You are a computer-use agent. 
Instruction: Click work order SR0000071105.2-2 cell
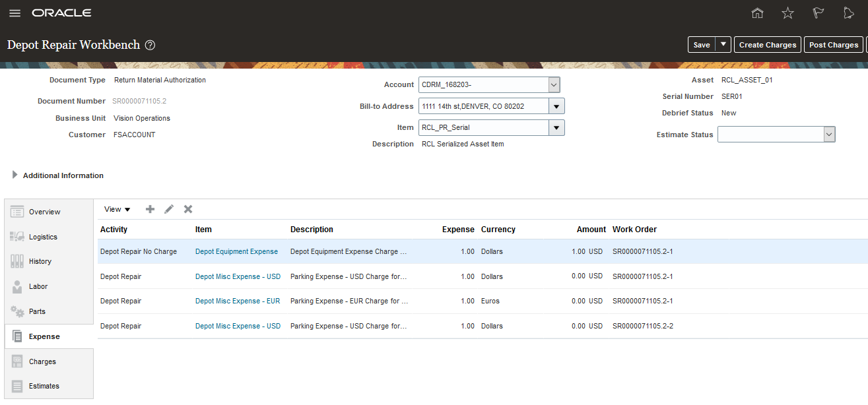point(643,326)
